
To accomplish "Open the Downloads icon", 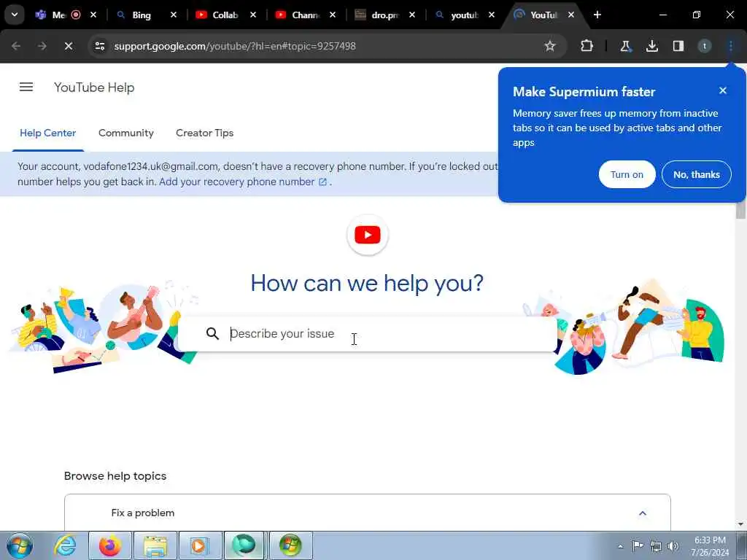I will [651, 46].
